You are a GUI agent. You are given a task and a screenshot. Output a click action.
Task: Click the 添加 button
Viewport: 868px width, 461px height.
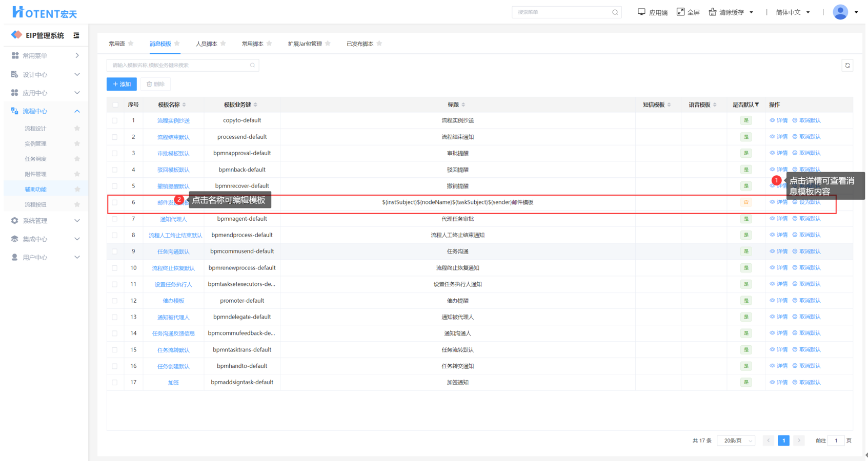[122, 84]
